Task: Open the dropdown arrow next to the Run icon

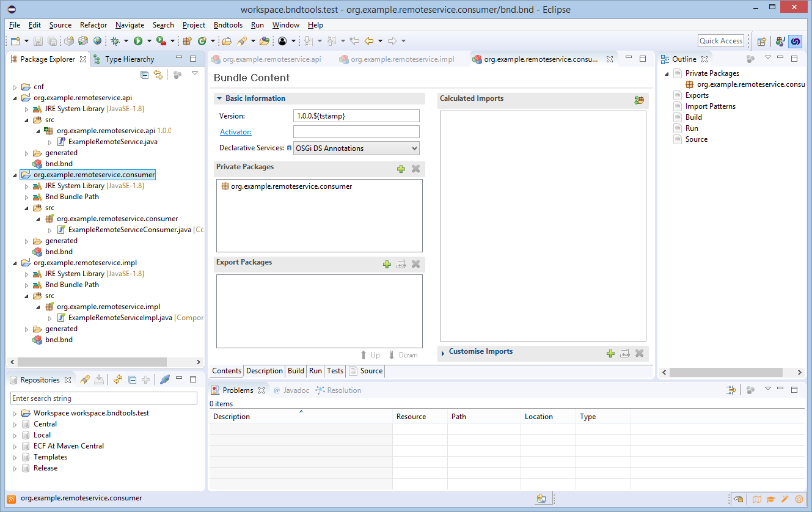Action: [x=149, y=41]
